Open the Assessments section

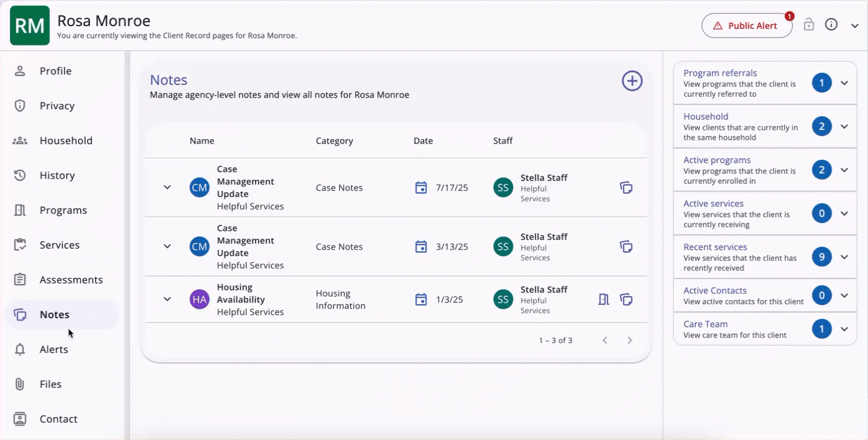(62, 280)
